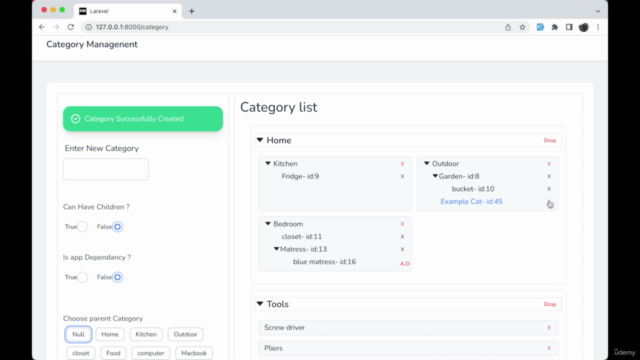This screenshot has height=360, width=640.
Task: Choose Home as parent category
Action: click(x=110, y=334)
